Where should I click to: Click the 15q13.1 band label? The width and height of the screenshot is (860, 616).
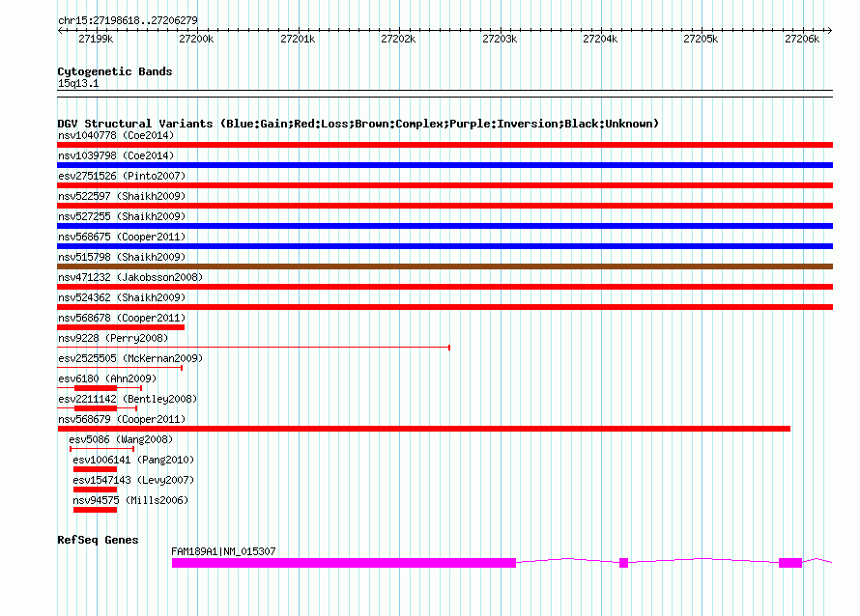click(78, 83)
